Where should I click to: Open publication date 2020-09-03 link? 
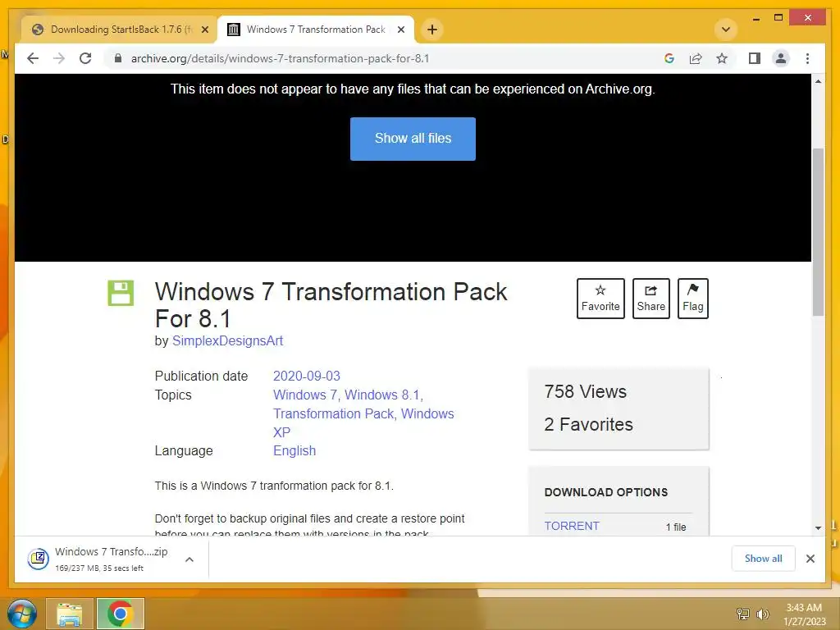(307, 376)
